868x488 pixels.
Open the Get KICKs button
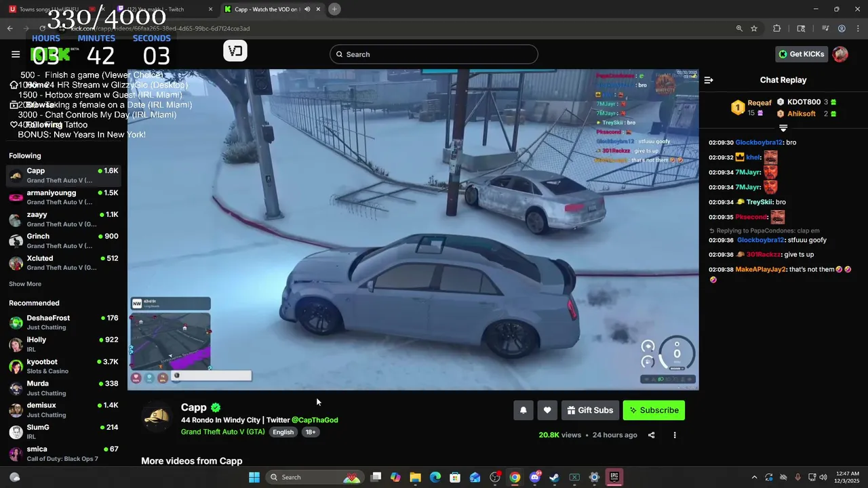point(802,54)
